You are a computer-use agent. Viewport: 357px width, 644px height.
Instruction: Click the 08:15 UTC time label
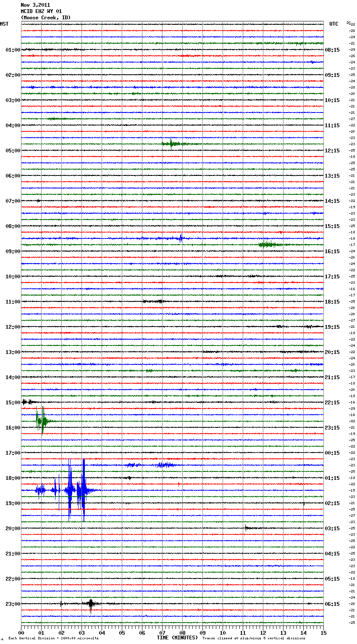pos(332,50)
